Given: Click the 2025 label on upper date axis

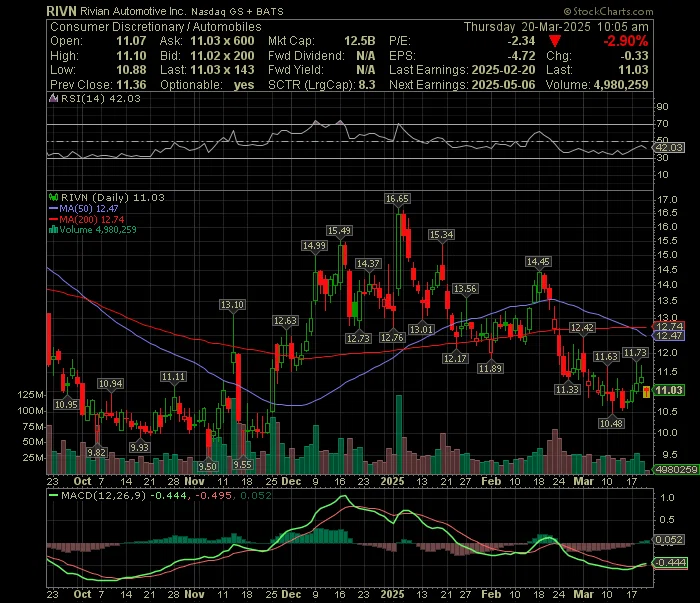Looking at the screenshot, I should 392,482.
